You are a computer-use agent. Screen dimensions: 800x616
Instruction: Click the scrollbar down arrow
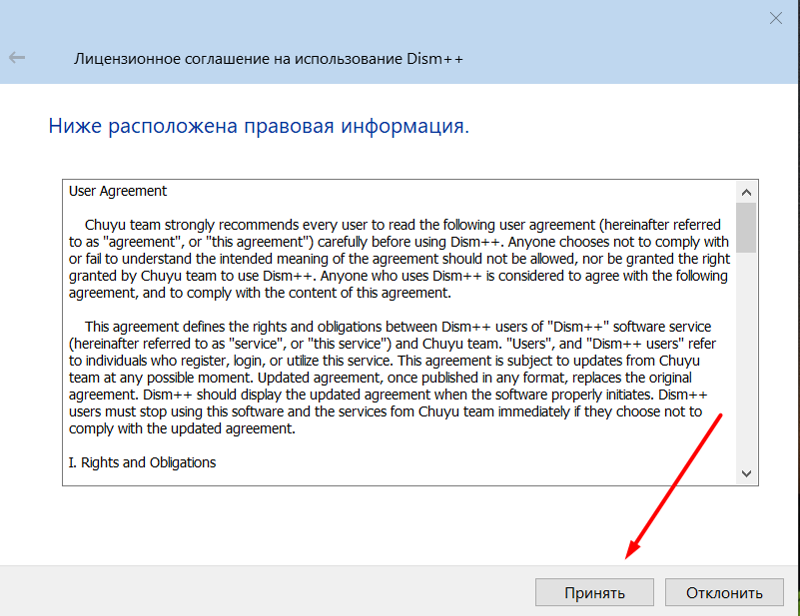[746, 474]
